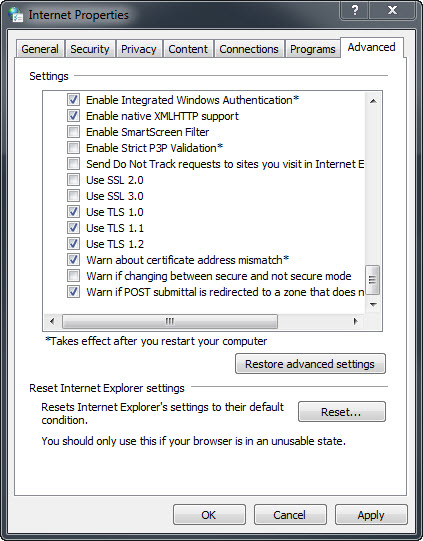Click the horizontal scrollbar thumb

click(x=170, y=322)
